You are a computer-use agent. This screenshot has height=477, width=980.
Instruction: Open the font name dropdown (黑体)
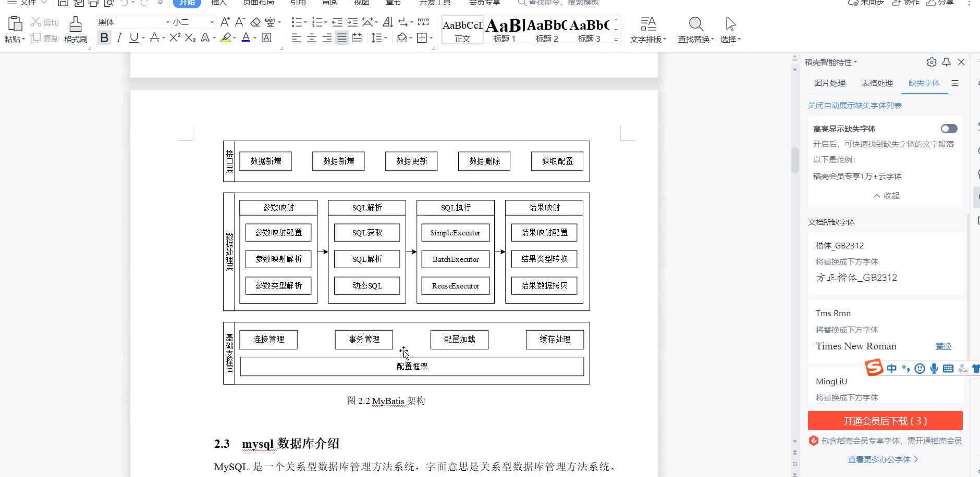[168, 22]
